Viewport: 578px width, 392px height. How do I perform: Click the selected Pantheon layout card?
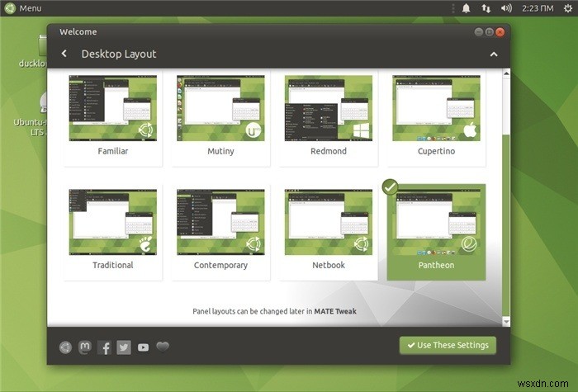click(x=436, y=232)
